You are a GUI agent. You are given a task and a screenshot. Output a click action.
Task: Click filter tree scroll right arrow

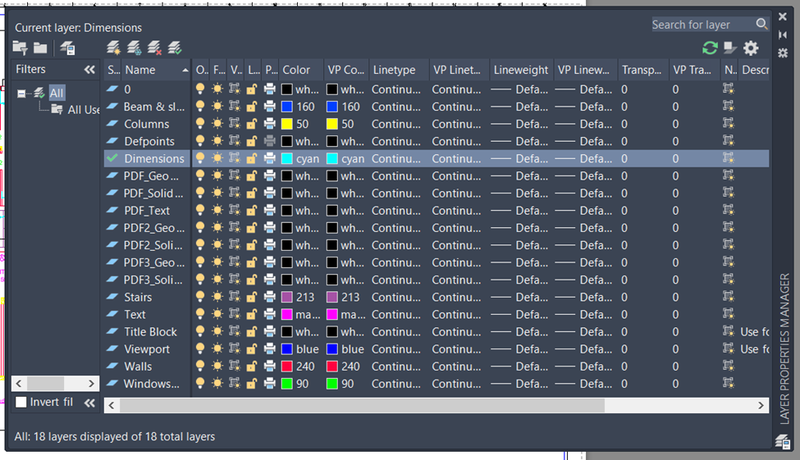point(91,383)
